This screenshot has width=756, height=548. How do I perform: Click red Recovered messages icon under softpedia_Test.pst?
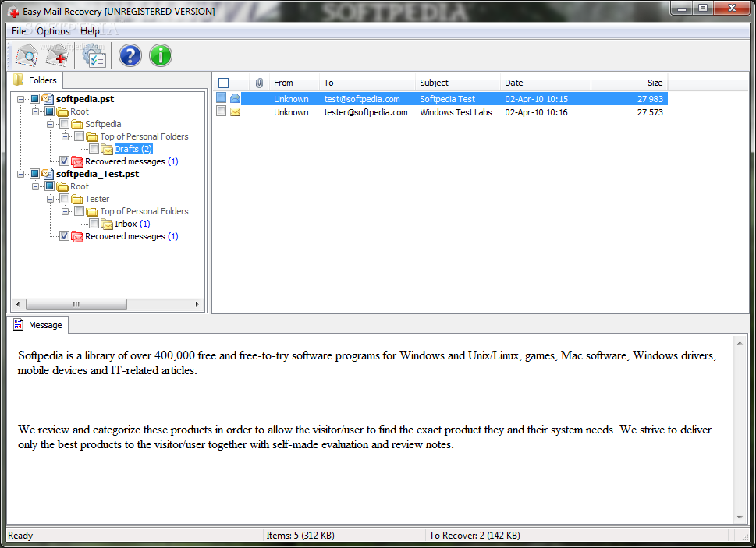coord(77,236)
